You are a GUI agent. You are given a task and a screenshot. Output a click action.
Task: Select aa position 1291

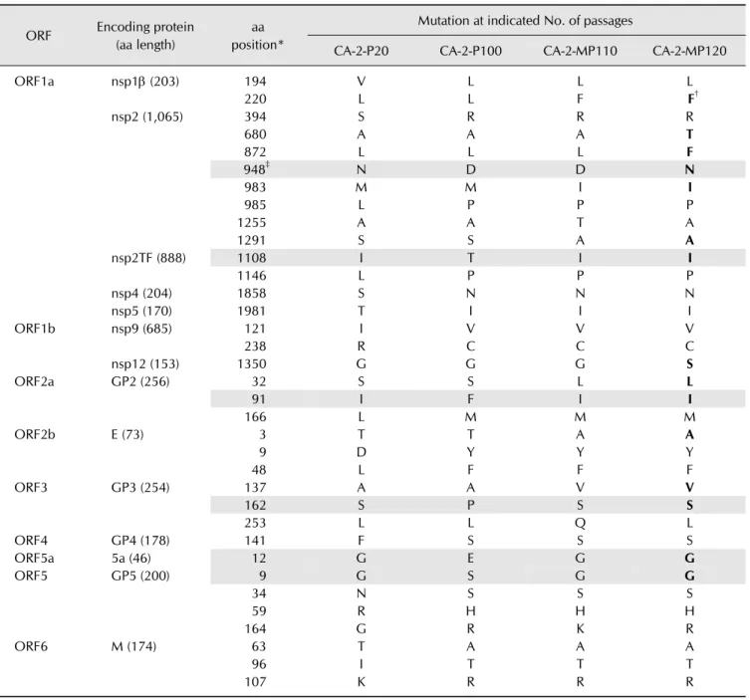(x=252, y=241)
